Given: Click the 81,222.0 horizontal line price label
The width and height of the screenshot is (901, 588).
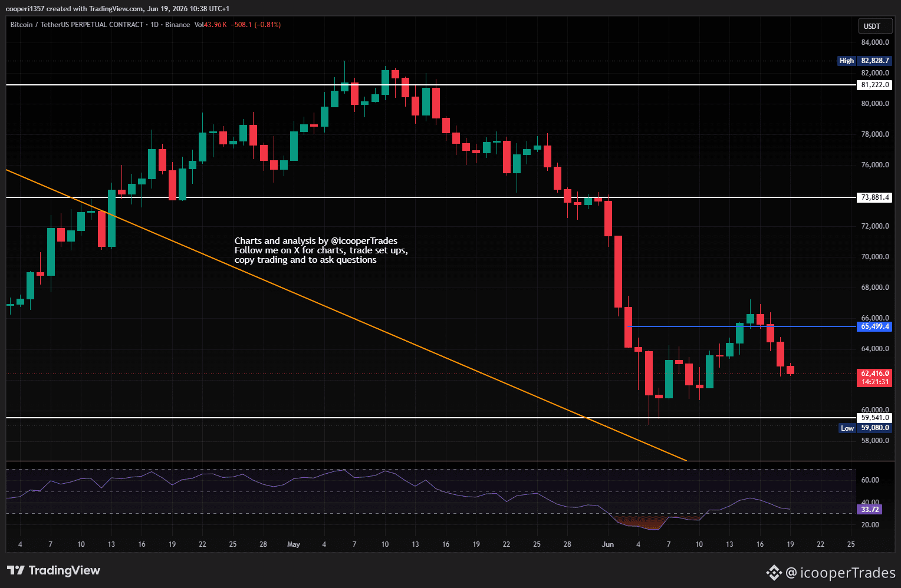Looking at the screenshot, I should (x=875, y=85).
